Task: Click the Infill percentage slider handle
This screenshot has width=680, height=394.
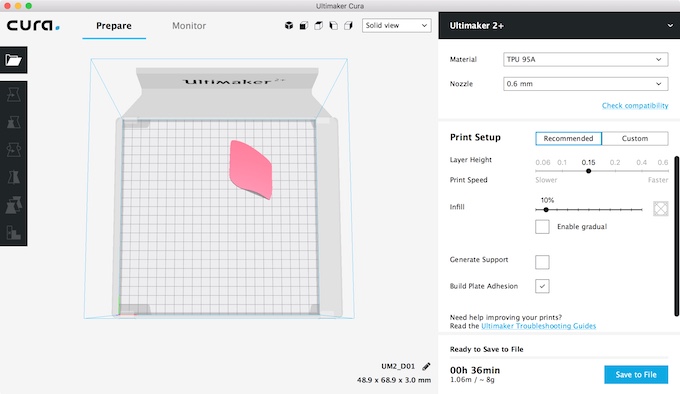Action: click(546, 210)
